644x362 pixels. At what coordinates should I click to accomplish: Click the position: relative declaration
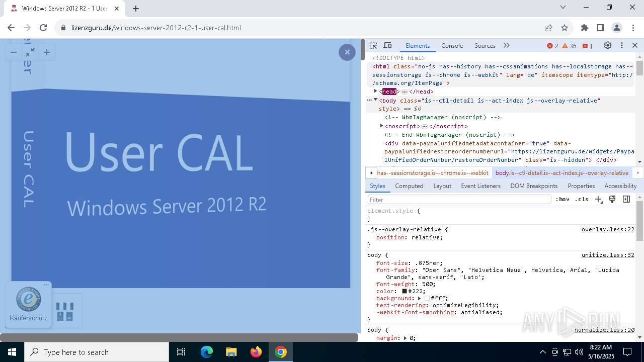[410, 237]
